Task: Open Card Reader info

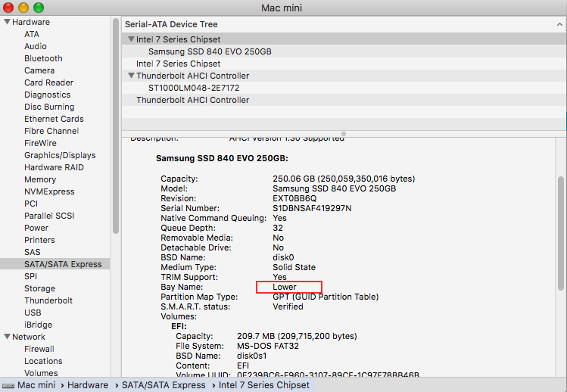Action: coord(48,82)
